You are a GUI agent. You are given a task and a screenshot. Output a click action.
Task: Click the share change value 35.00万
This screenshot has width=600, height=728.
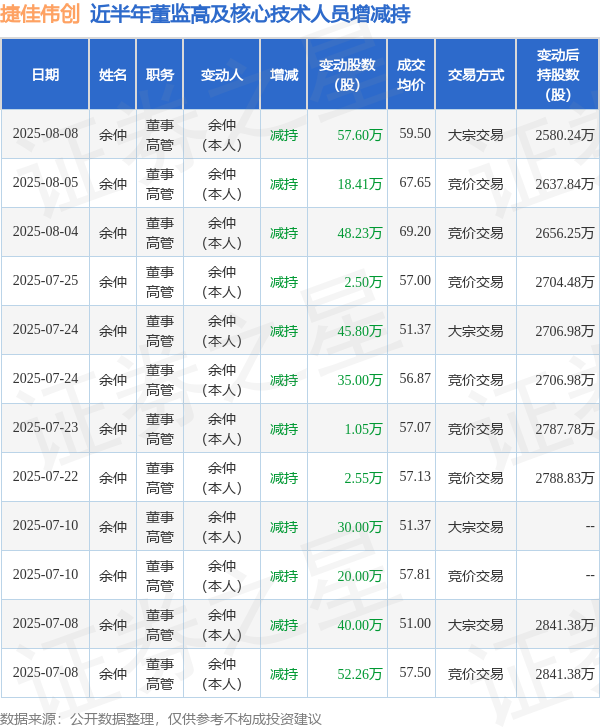tap(359, 380)
